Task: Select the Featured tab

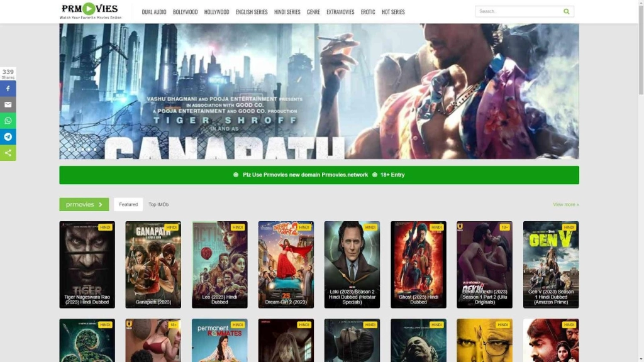Action: click(x=128, y=204)
